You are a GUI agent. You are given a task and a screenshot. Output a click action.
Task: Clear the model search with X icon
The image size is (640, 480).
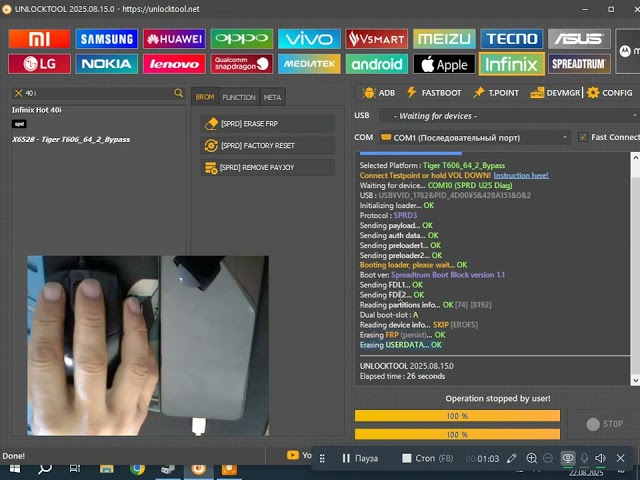click(18, 93)
